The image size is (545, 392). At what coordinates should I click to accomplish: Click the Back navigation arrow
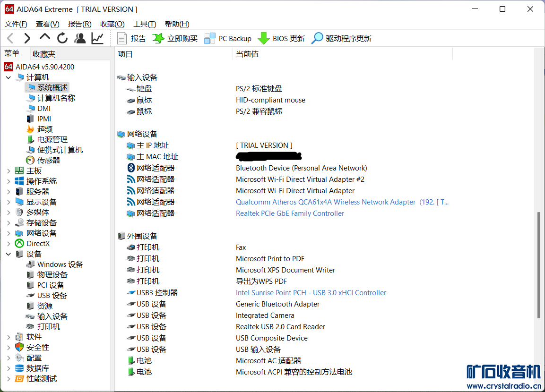[x=10, y=38]
